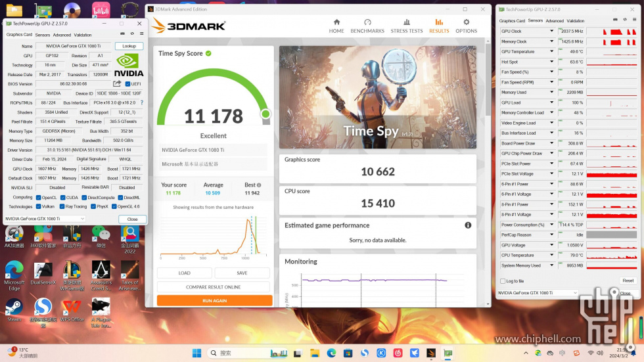This screenshot has height=362, width=644.
Task: Open 3DMark BENCHMARKS section
Action: tap(367, 26)
